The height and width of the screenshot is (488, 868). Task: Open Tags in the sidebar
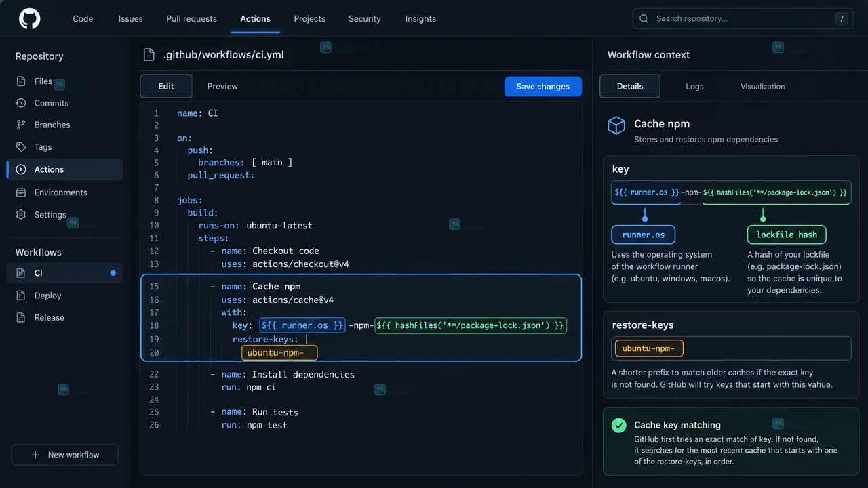[43, 146]
